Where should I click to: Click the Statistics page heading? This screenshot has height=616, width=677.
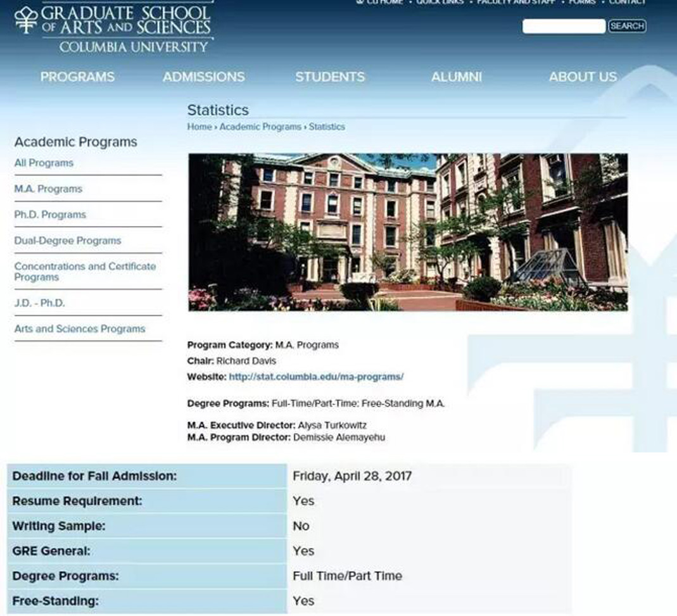pyautogui.click(x=218, y=110)
